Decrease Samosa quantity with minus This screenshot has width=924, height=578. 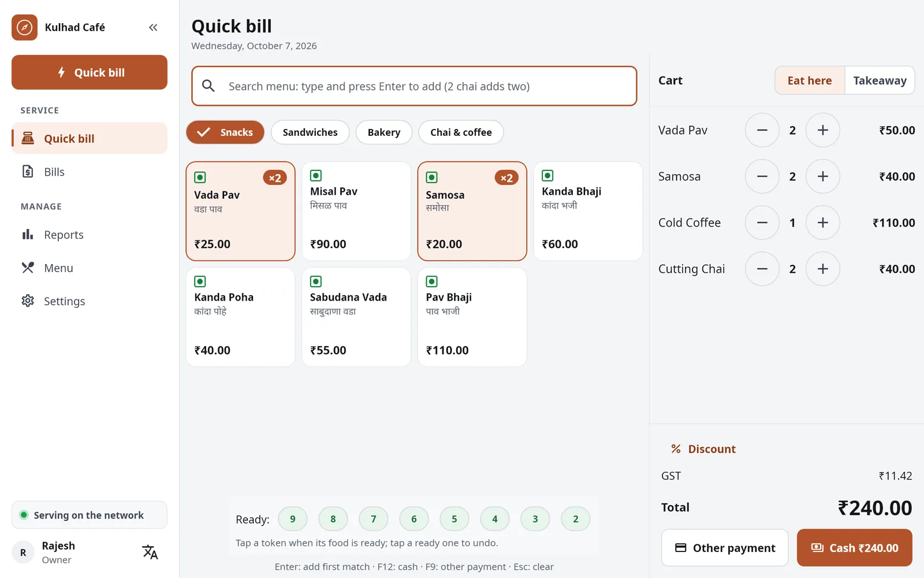pos(762,176)
